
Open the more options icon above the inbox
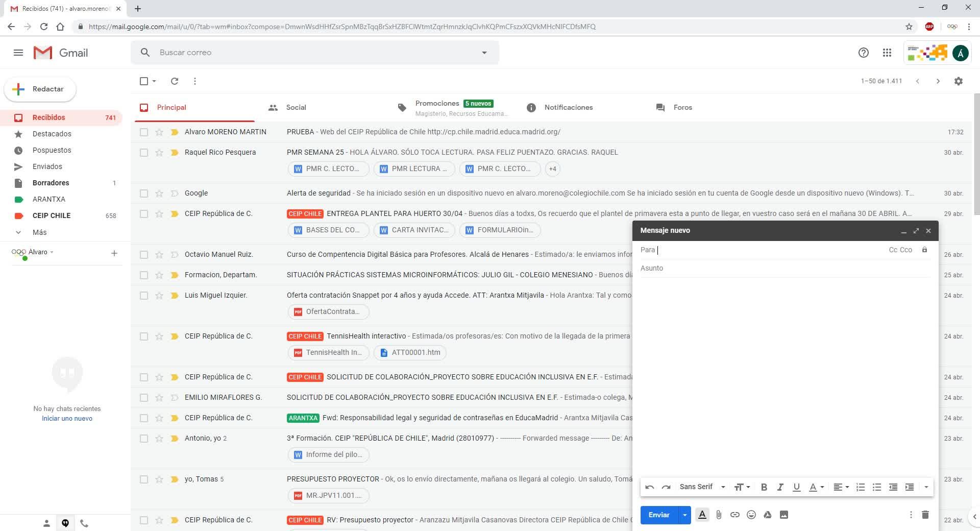pos(195,81)
